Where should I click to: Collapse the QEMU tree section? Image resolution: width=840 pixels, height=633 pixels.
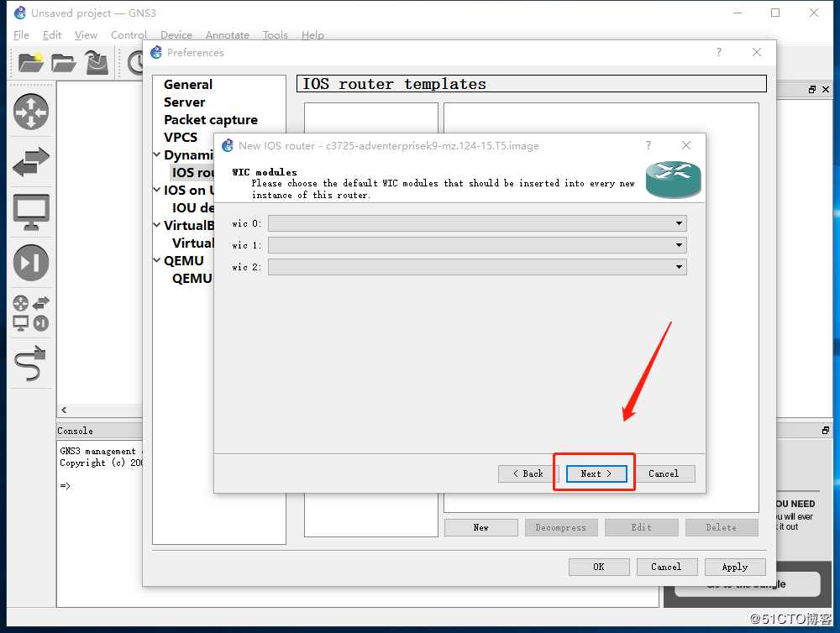157,261
